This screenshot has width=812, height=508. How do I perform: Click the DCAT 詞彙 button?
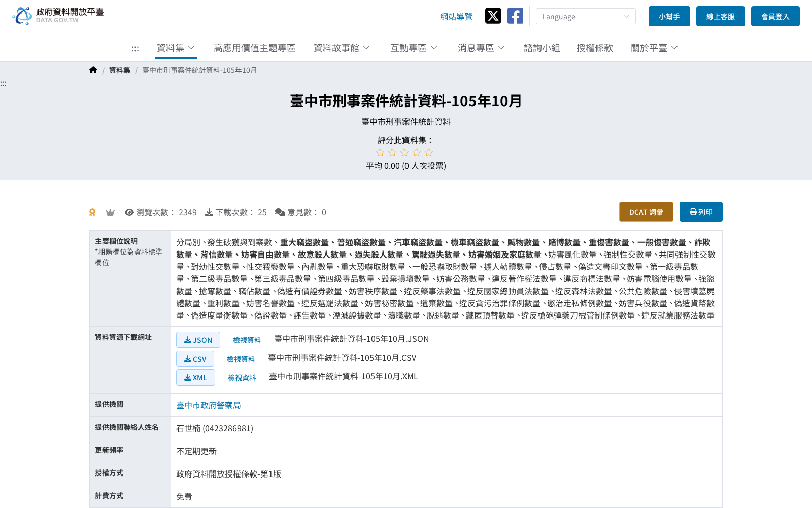pos(646,212)
